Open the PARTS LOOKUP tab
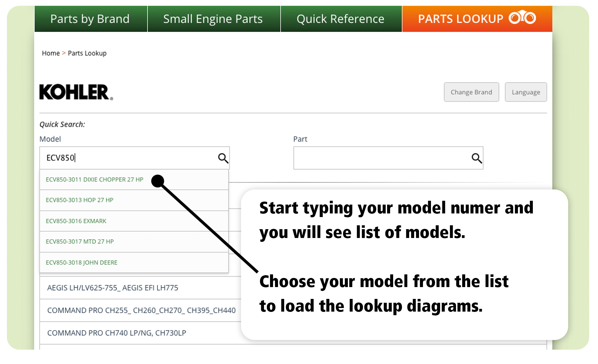 (x=477, y=19)
